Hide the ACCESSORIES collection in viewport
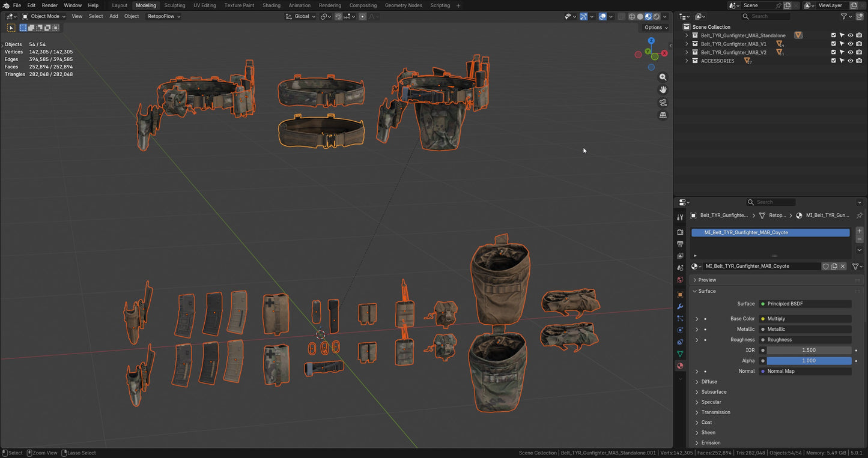 click(x=850, y=61)
